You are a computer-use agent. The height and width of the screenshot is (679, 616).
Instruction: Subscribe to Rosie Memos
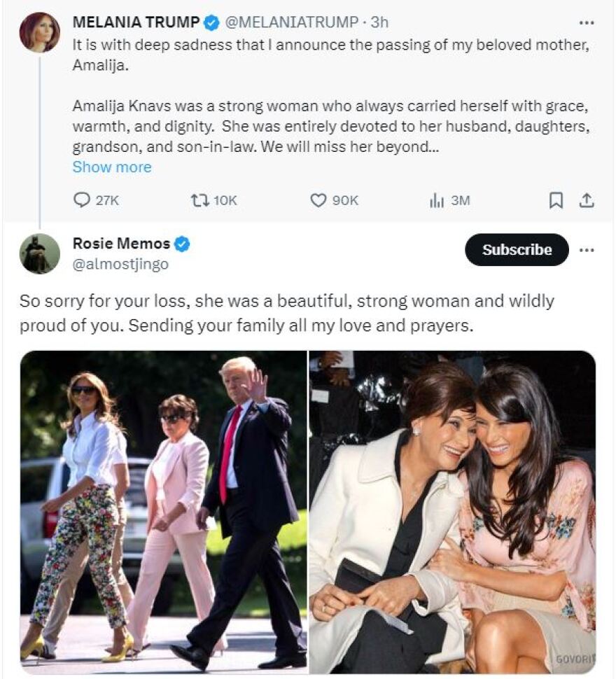517,250
